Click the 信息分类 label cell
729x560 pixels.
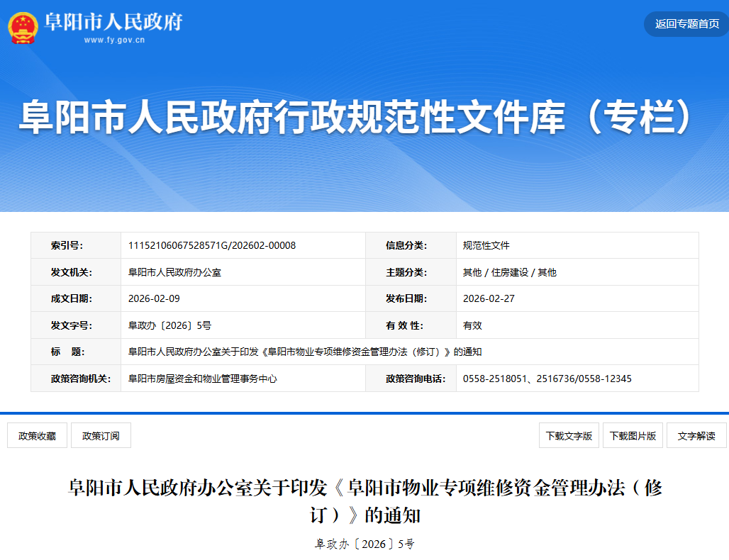point(411,245)
